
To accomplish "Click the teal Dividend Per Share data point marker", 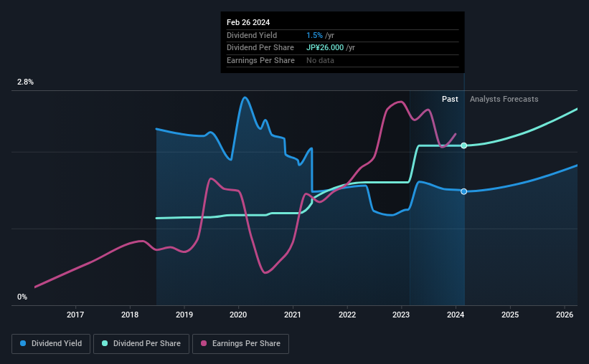I will (x=464, y=145).
